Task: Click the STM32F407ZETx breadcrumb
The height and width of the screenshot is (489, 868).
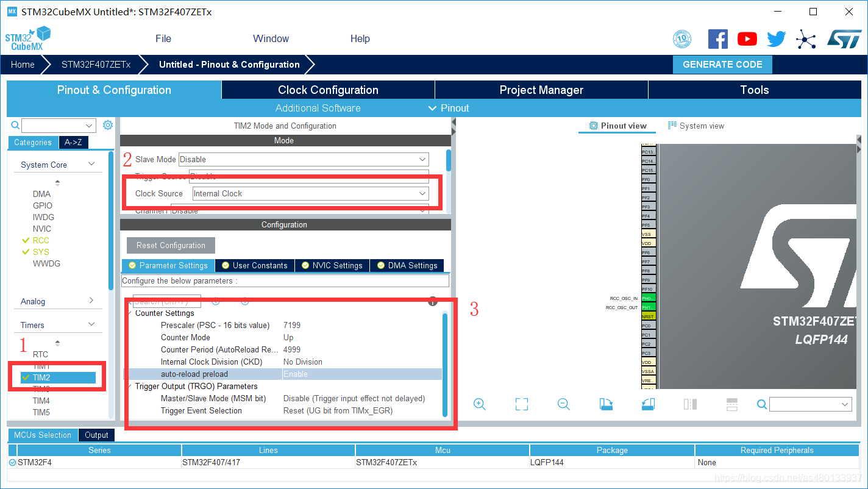Action: point(96,64)
